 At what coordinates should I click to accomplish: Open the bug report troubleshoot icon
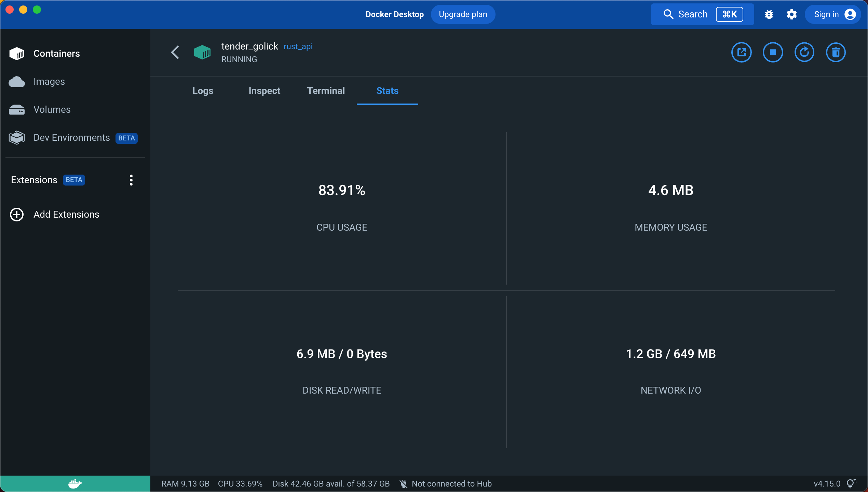[769, 14]
